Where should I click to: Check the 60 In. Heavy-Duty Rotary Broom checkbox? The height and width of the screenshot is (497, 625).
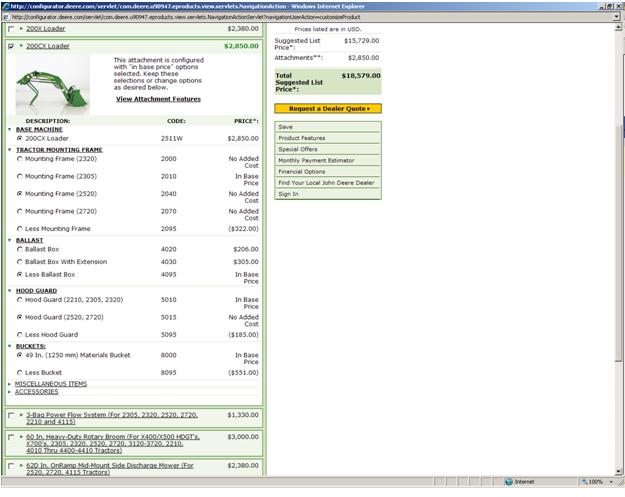pos(11,438)
